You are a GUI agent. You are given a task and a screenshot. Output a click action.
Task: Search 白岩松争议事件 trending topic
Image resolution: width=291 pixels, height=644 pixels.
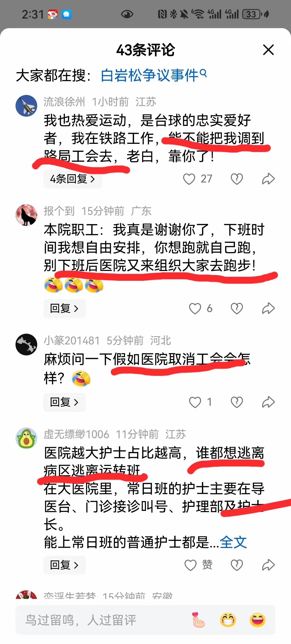click(x=154, y=75)
